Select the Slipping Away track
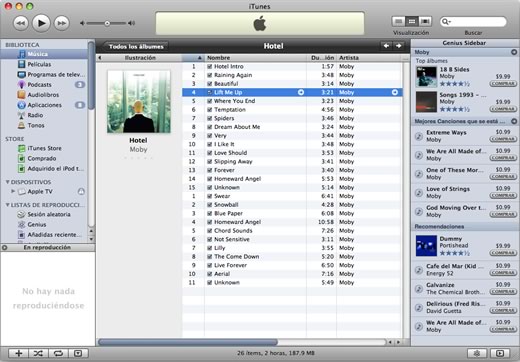Screen dimensions: 520x362 [292, 162]
